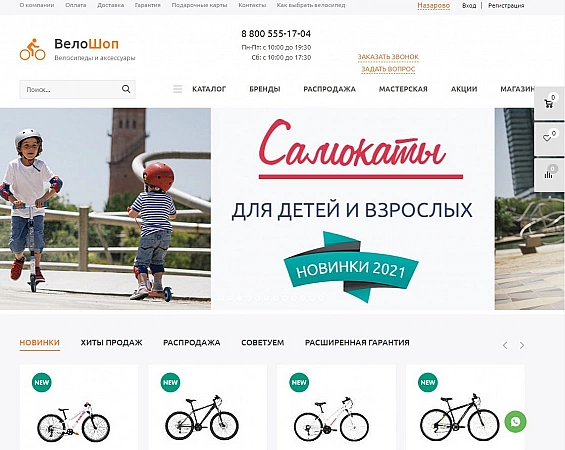Open the first NEW bicycle product thumbnail
This screenshot has height=450, width=565.
(74, 422)
